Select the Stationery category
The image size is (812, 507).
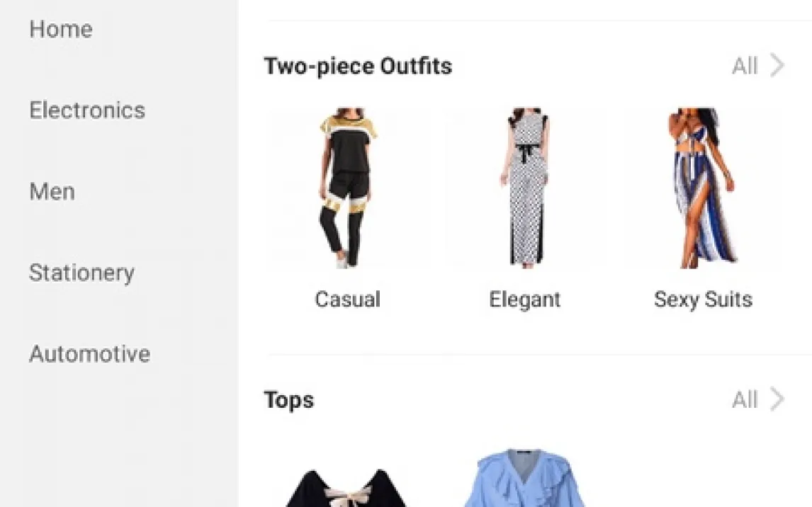[x=81, y=273]
